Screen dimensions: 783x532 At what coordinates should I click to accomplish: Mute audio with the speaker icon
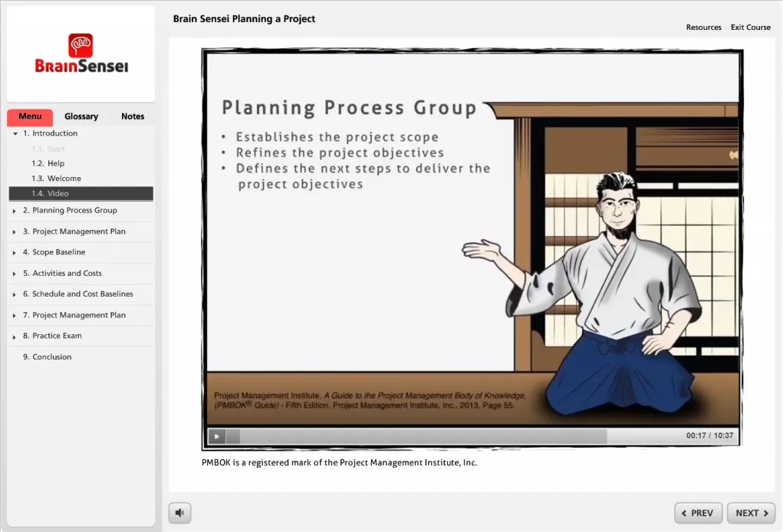179,513
